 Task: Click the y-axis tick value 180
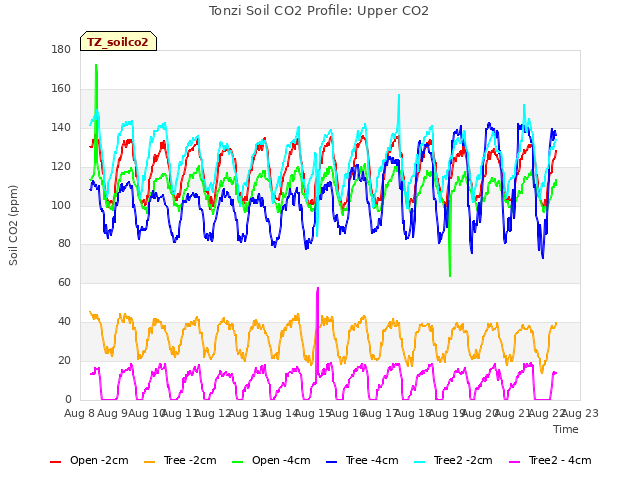pos(61,49)
